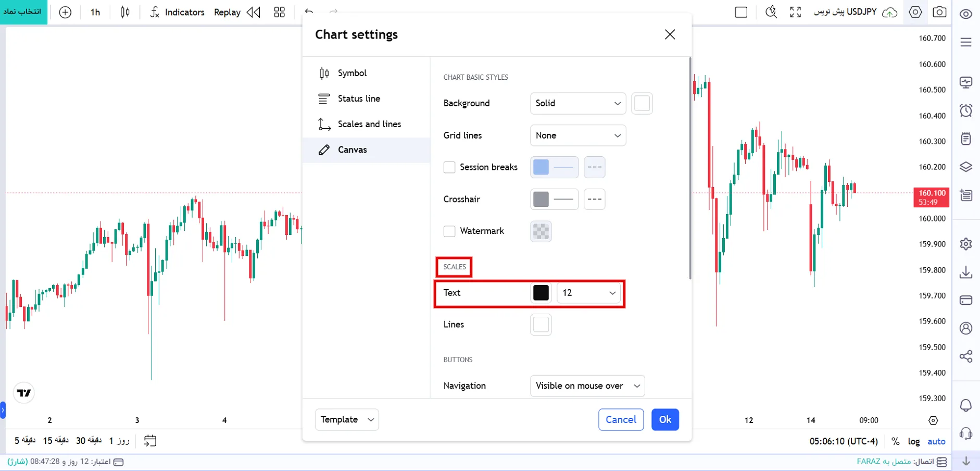Expand the Background Solid dropdown
This screenshot has height=471, width=980.
tap(578, 103)
